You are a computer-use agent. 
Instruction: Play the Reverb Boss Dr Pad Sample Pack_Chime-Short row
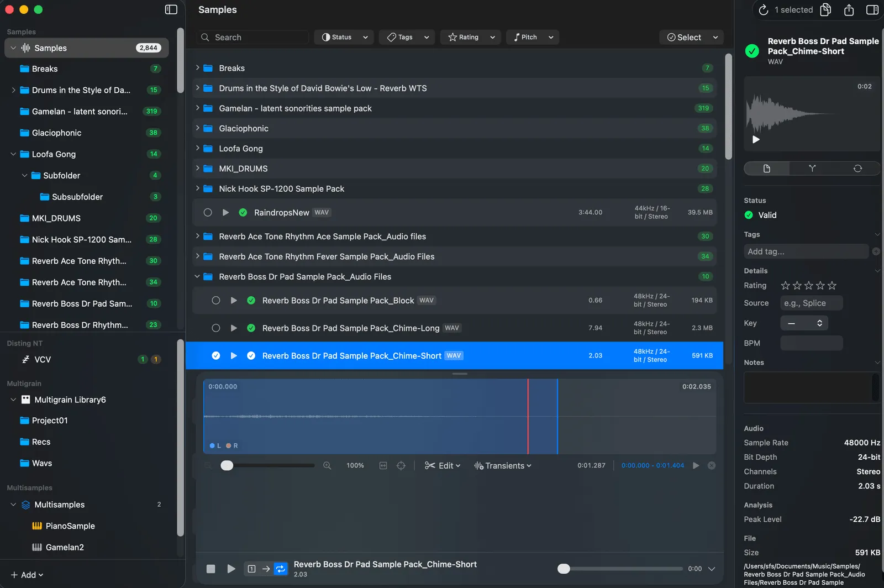234,355
